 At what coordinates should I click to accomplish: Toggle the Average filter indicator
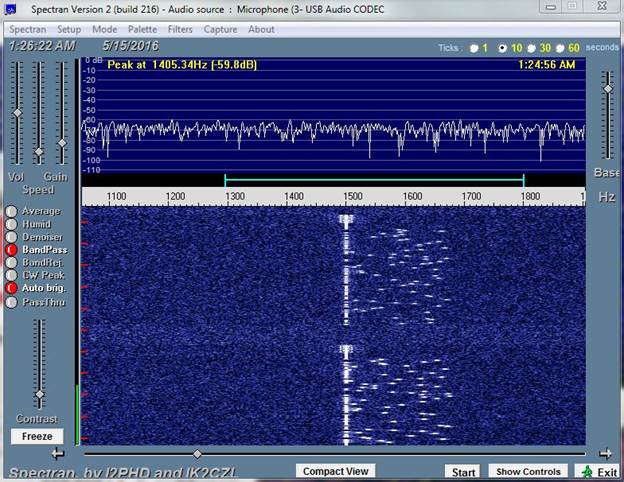(x=12, y=211)
